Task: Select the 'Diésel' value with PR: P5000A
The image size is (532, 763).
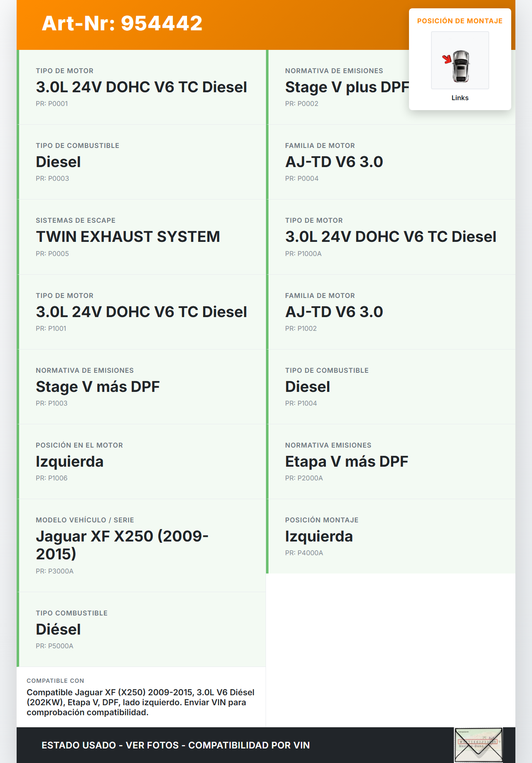Action: [x=58, y=630]
